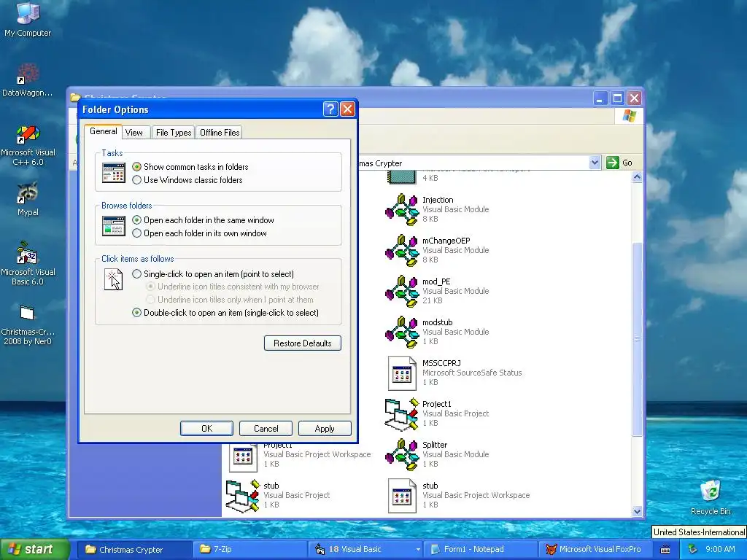This screenshot has height=560, width=747.
Task: Expand the Explorer address bar dropdown
Action: pos(595,163)
